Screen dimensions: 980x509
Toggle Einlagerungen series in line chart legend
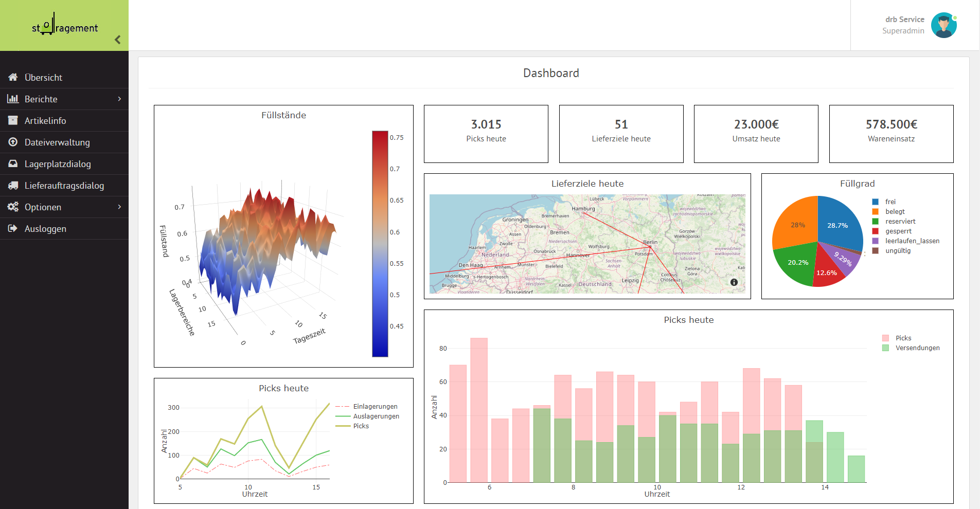point(366,407)
